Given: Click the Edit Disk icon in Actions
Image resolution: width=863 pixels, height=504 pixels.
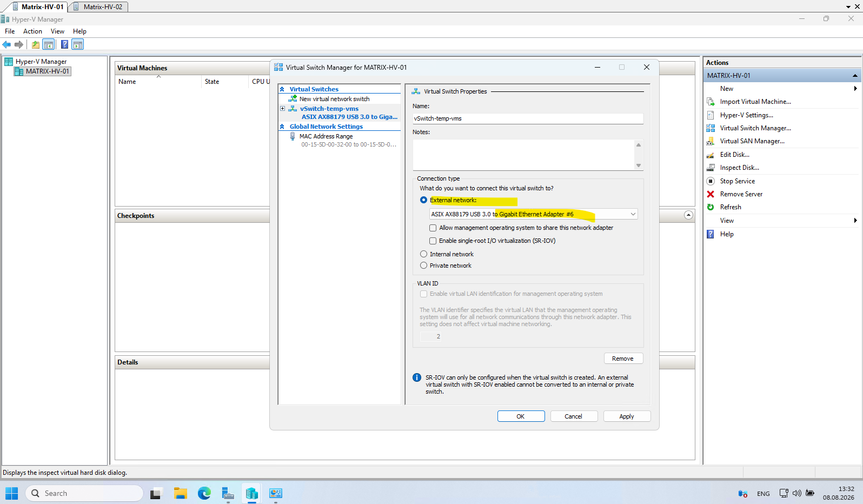Looking at the screenshot, I should (x=711, y=155).
